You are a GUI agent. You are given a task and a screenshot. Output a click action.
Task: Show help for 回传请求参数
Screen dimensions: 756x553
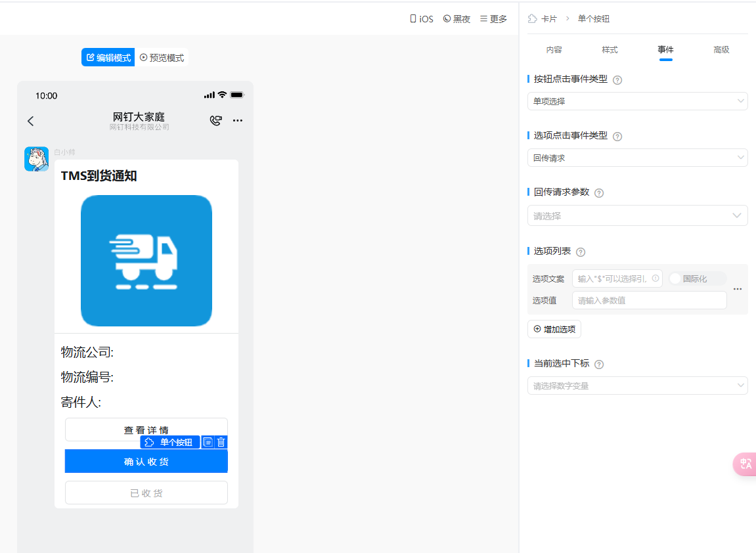(599, 193)
